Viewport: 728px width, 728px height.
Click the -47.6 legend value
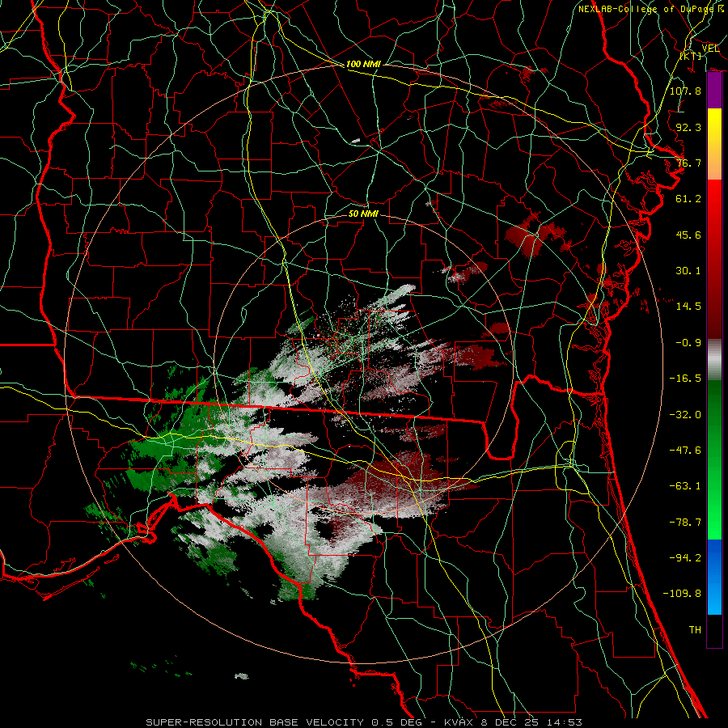[685, 451]
